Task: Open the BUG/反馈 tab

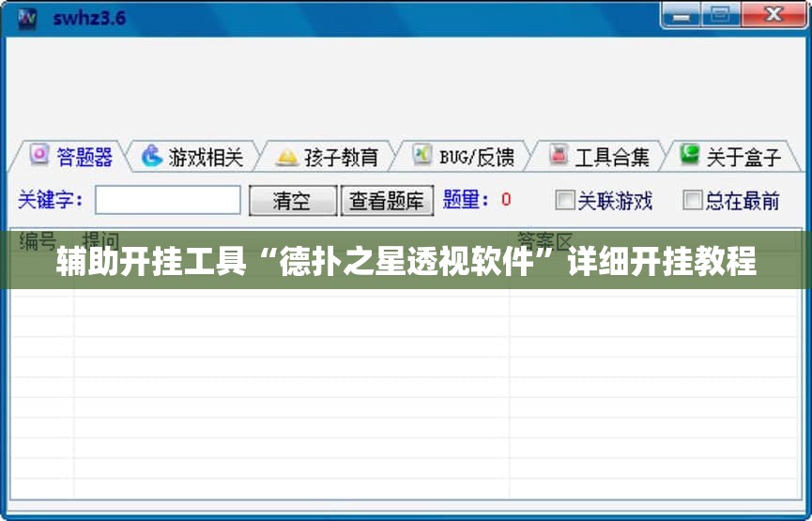Action: (463, 157)
